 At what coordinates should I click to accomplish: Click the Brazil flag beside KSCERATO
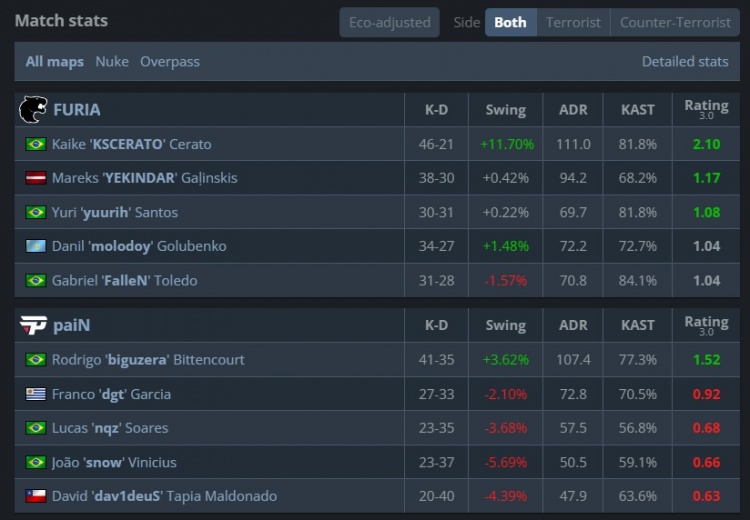coord(36,144)
